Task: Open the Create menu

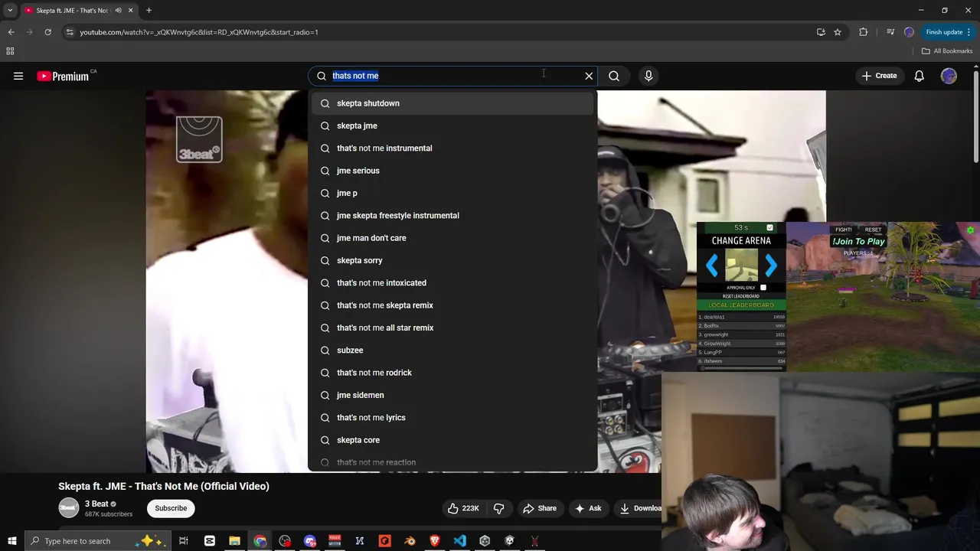Action: click(x=879, y=76)
